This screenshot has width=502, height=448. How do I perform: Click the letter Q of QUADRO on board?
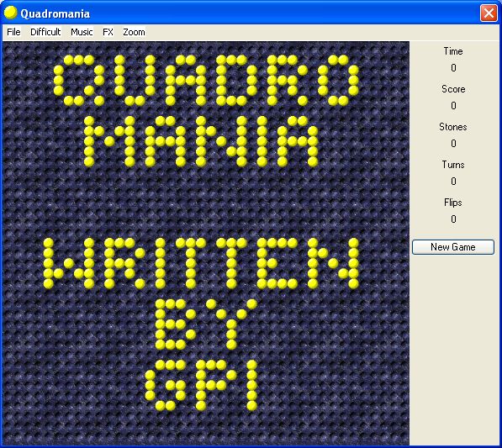pos(79,80)
